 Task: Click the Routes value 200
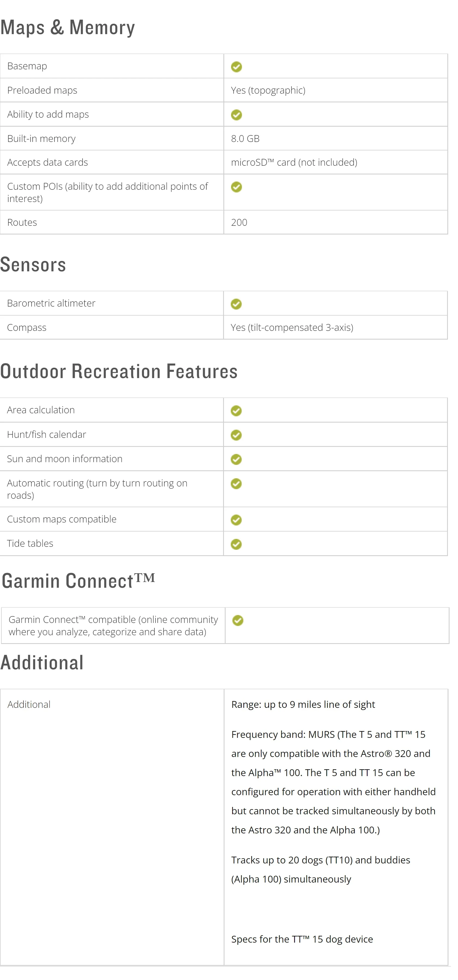(239, 222)
